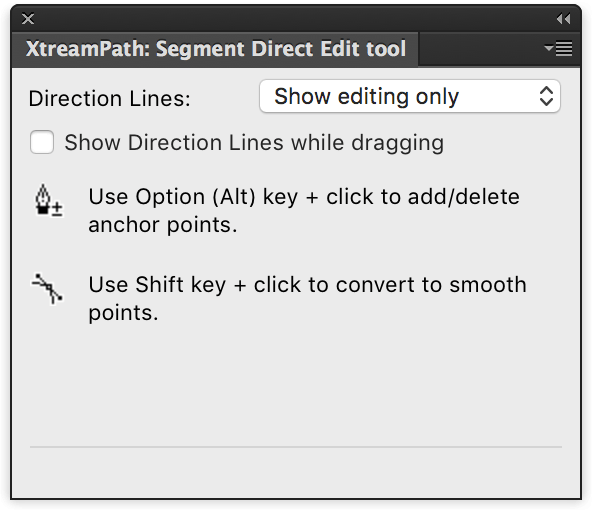Click the horizontal divider line near panel bottom
Viewport: 592px width, 514px height.
click(296, 447)
